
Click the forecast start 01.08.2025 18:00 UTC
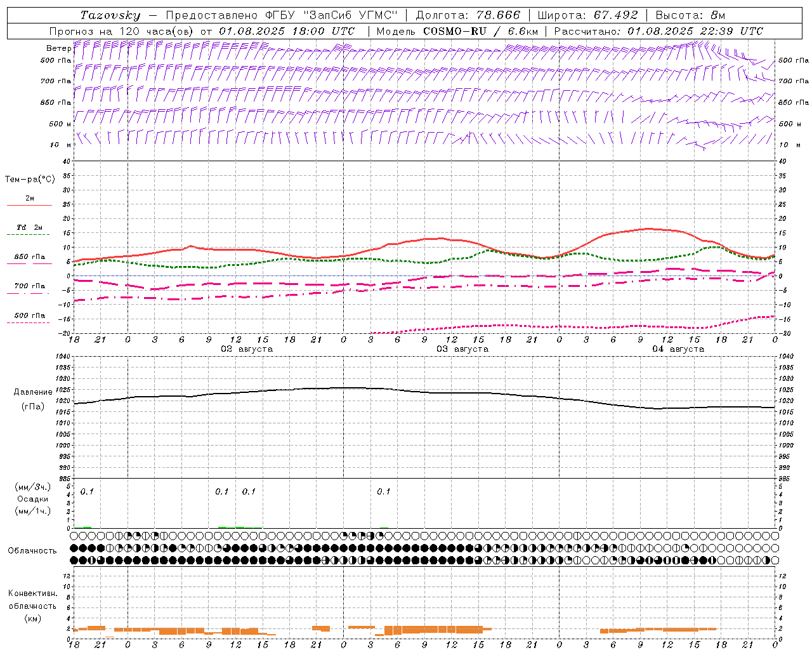click(287, 31)
